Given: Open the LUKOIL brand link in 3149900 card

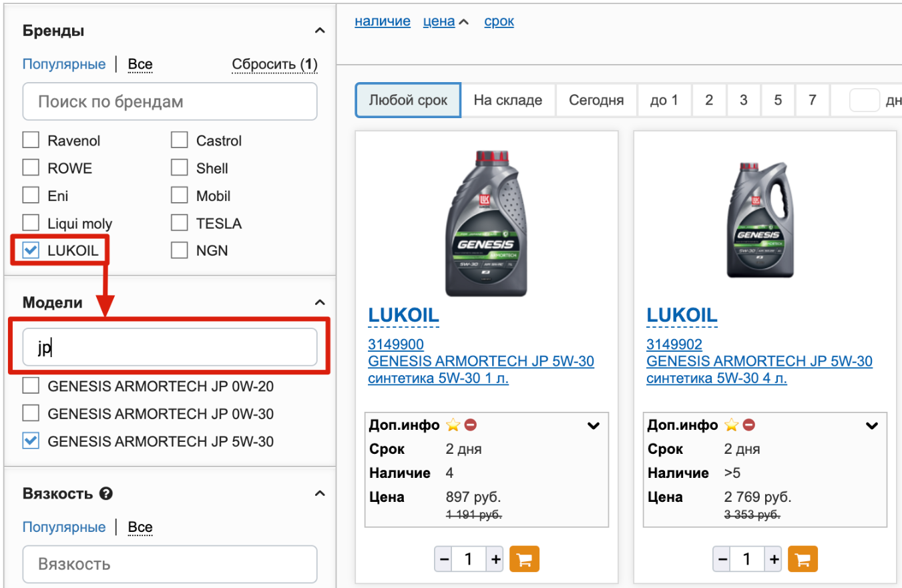Looking at the screenshot, I should pos(403,315).
